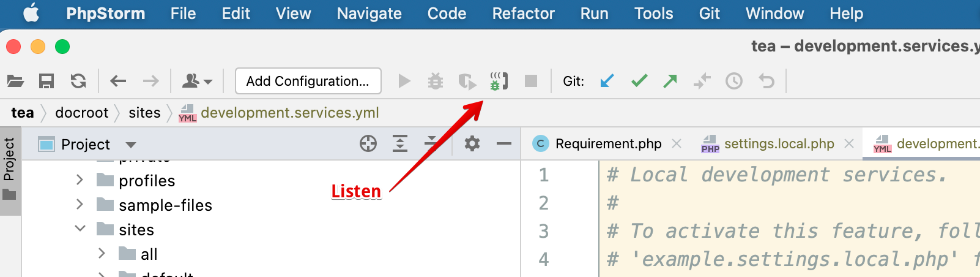This screenshot has width=980, height=277.
Task: Close the Requirement.php tab
Action: [x=677, y=143]
